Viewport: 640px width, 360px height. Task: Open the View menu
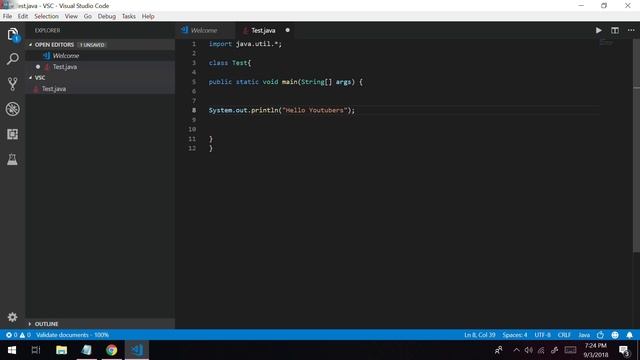(x=71, y=16)
